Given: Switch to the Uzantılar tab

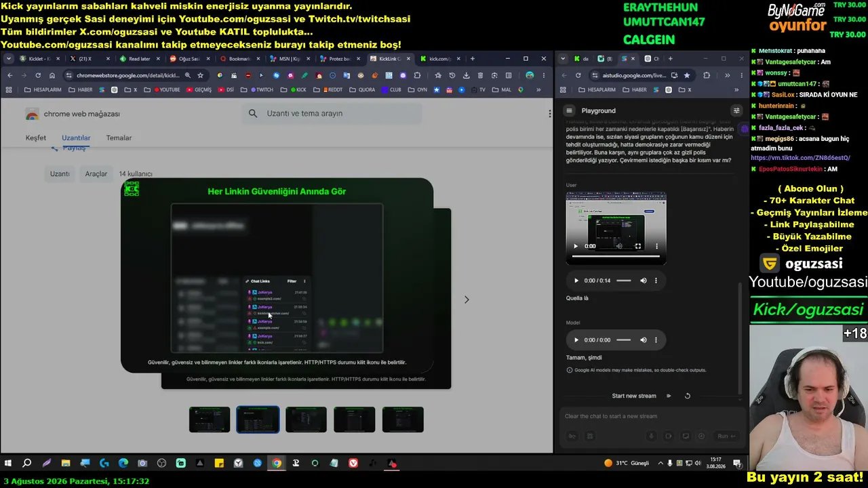Looking at the screenshot, I should coord(76,138).
